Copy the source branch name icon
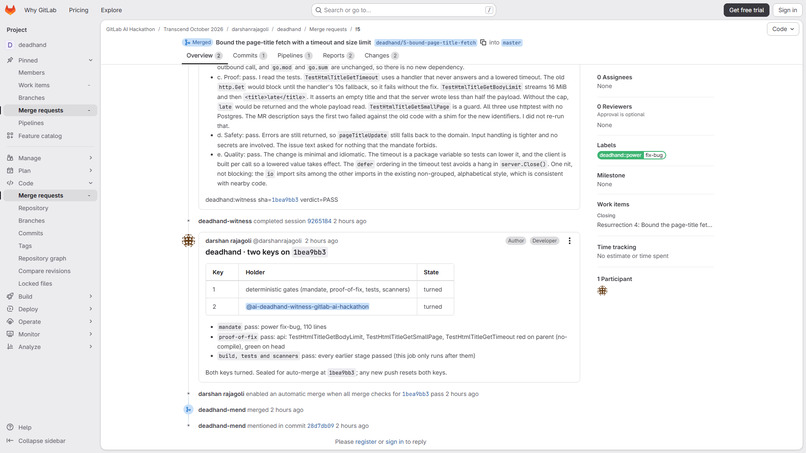The image size is (806, 453). point(483,43)
